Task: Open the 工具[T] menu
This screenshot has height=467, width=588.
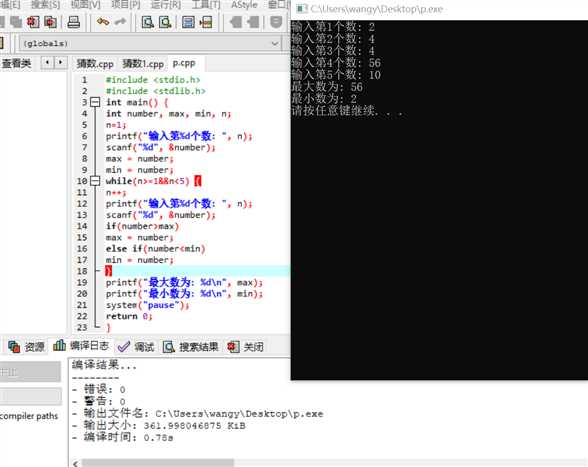Action: coord(206,5)
